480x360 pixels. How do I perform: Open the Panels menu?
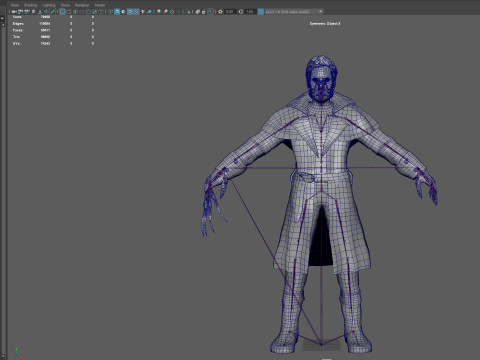tap(100, 5)
